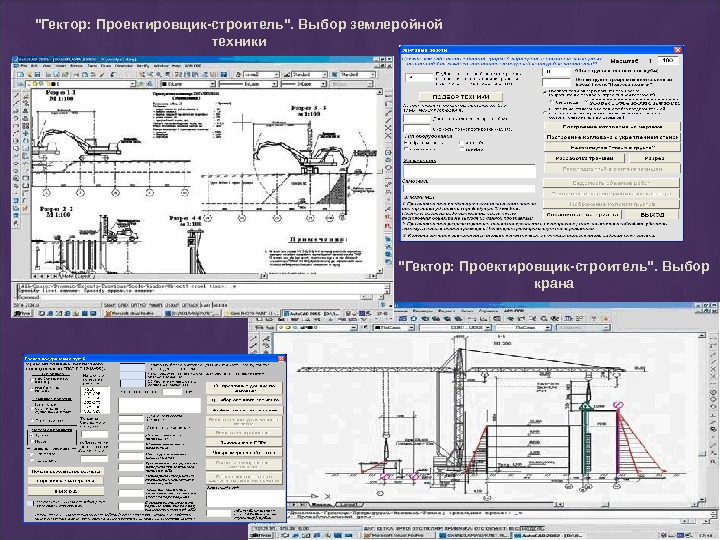The image size is (720, 540).
Task: Toggle OTRACK in top AutoCAD status bar
Action: [x=190, y=305]
